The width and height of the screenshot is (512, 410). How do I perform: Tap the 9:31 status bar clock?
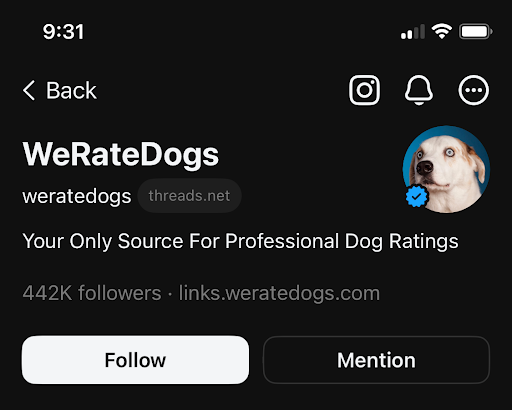point(63,32)
